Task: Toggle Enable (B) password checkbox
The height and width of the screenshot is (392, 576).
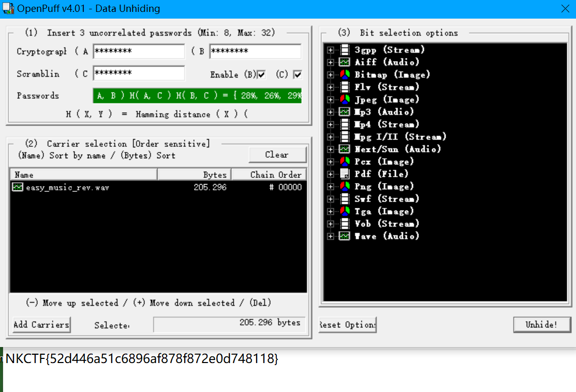Action: click(261, 75)
